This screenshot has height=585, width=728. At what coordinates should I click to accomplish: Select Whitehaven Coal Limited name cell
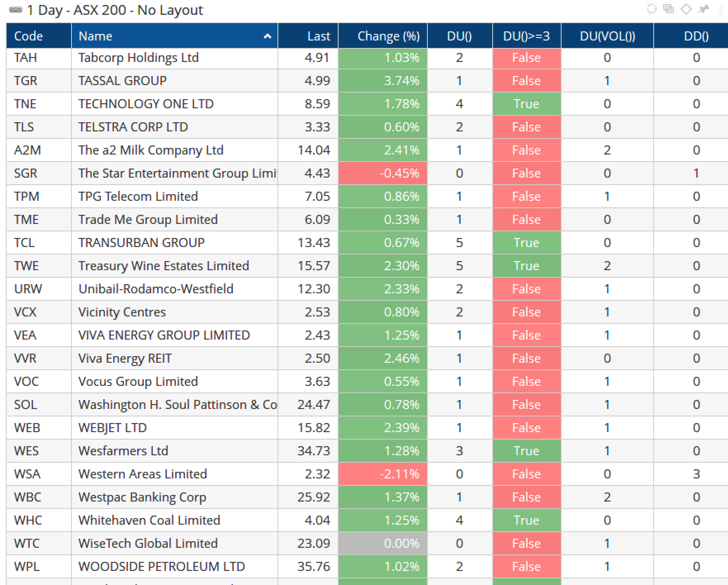(x=175, y=520)
